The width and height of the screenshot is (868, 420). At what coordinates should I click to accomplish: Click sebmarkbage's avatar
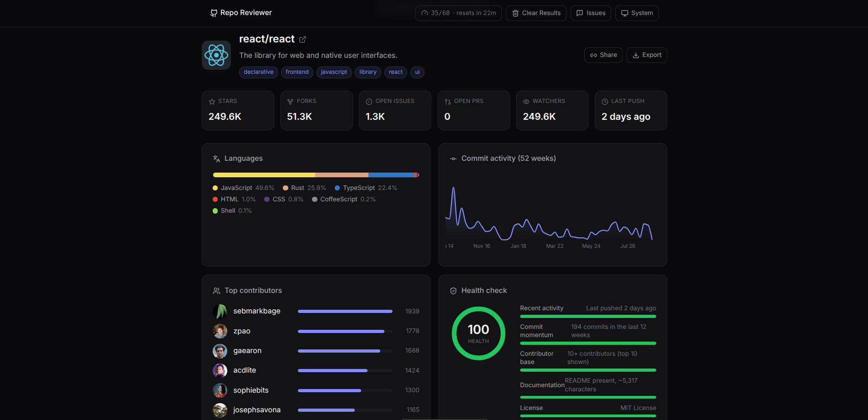point(220,311)
